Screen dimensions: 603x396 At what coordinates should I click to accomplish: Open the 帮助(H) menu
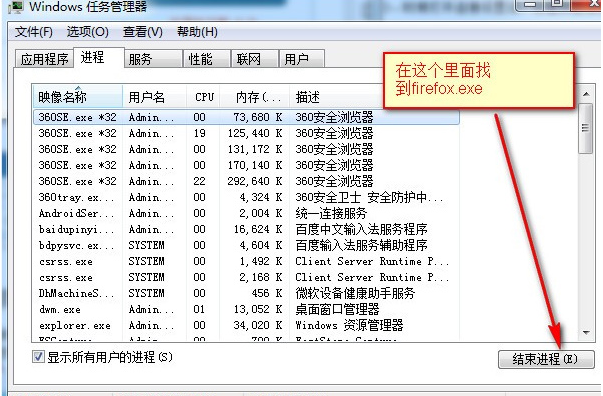click(197, 32)
